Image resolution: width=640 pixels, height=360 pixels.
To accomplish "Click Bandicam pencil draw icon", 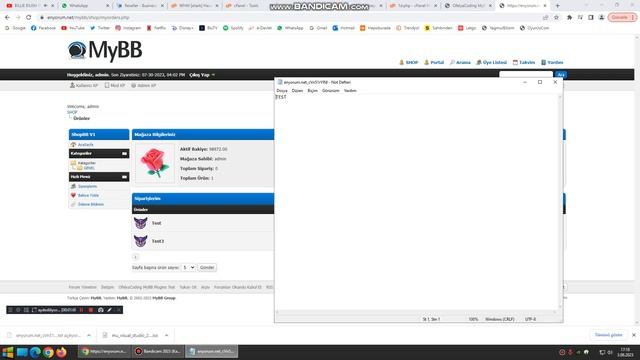I will click(109, 310).
